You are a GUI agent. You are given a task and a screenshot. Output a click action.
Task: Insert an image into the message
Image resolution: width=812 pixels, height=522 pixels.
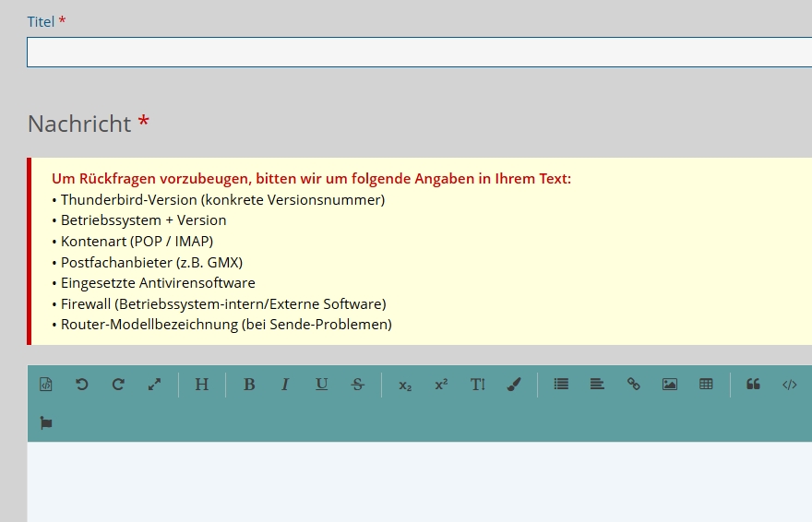(x=670, y=384)
